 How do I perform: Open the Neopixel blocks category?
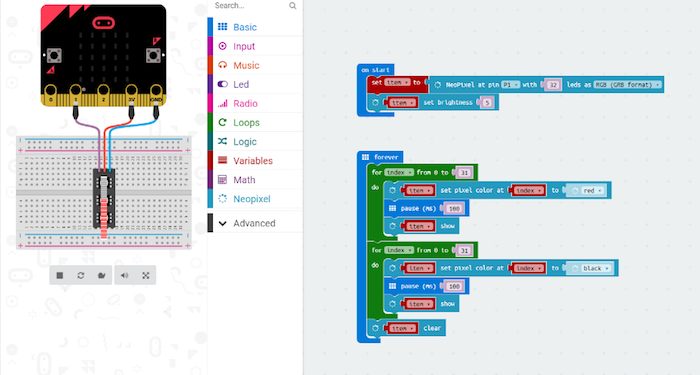255,199
